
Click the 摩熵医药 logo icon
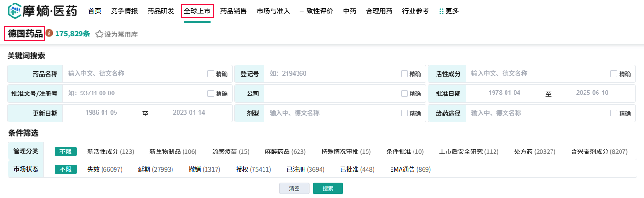pyautogui.click(x=14, y=11)
